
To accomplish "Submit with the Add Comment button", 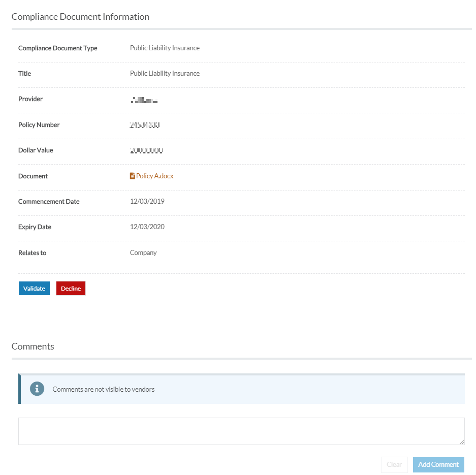I will tap(438, 465).
